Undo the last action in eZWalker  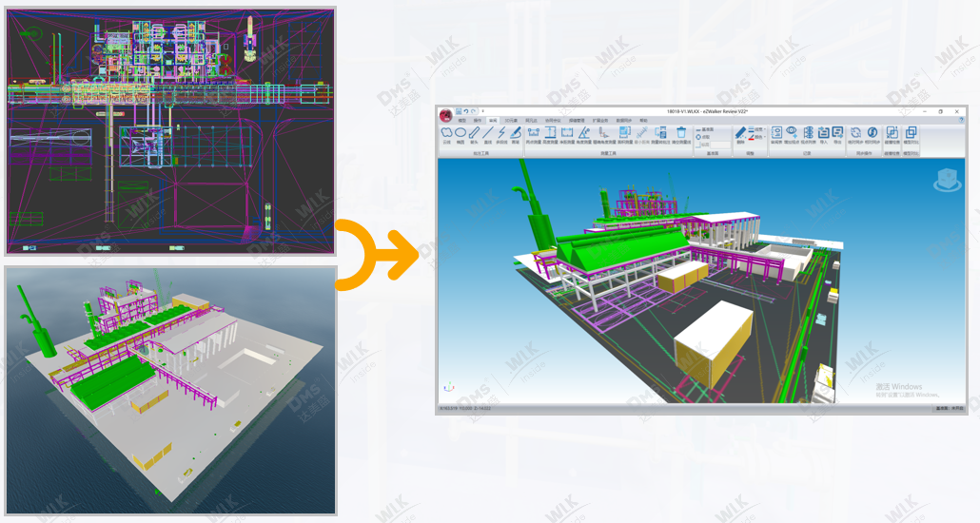coord(466,111)
